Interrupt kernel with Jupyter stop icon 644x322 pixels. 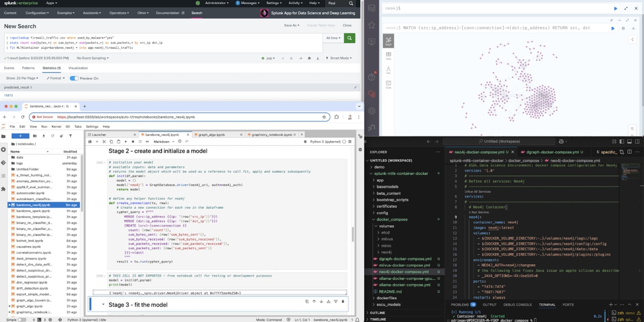click(133, 142)
